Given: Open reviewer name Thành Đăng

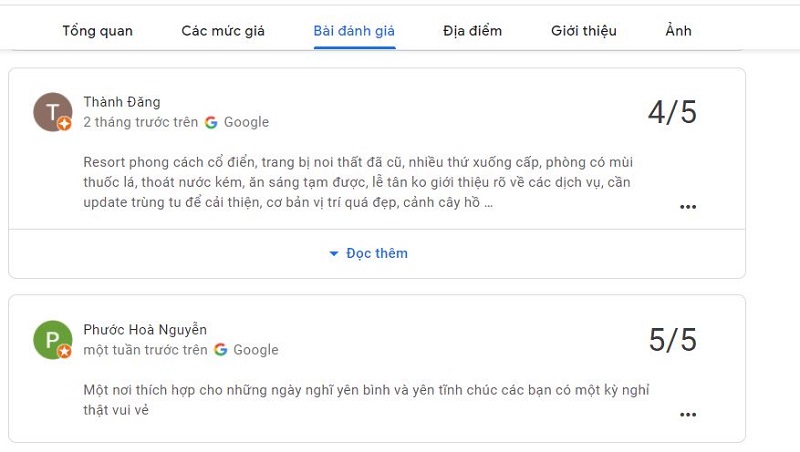Looking at the screenshot, I should pos(122,102).
